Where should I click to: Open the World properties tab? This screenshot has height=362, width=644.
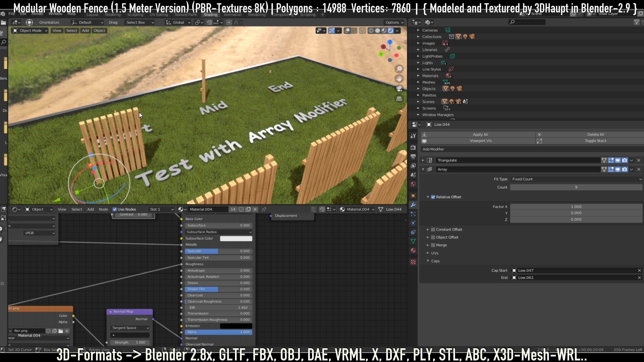click(413, 184)
